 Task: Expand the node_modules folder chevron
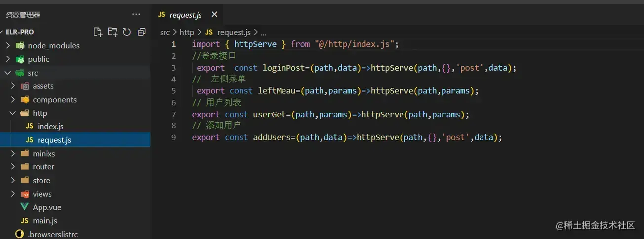8,45
